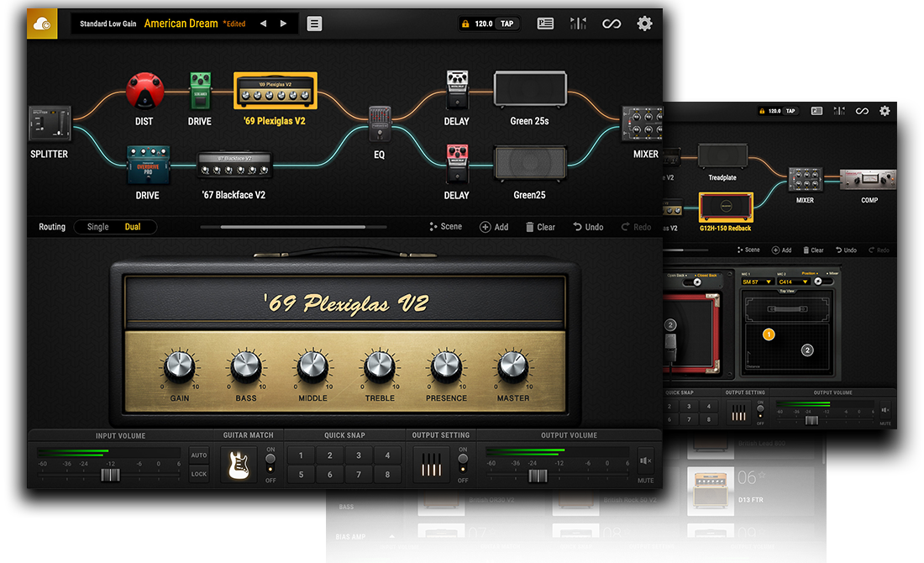924x563 pixels.
Task: Select Quick Snap 8 in the front window
Action: pos(387,474)
